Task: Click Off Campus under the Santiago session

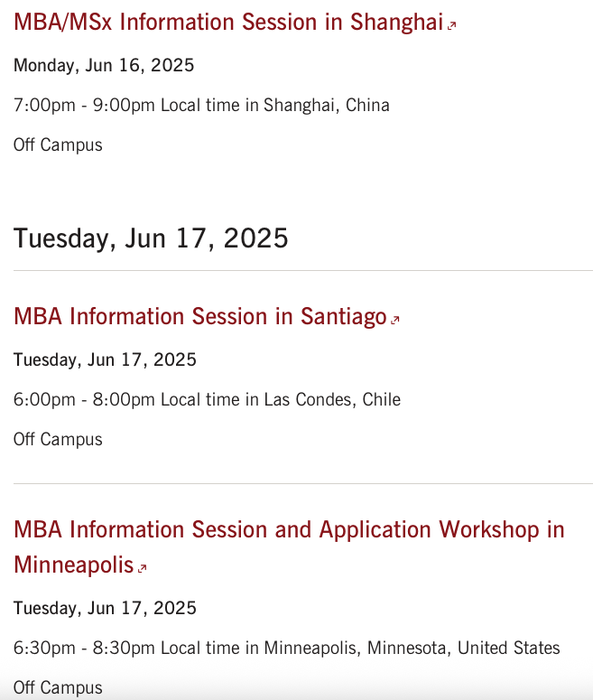Action: point(58,439)
